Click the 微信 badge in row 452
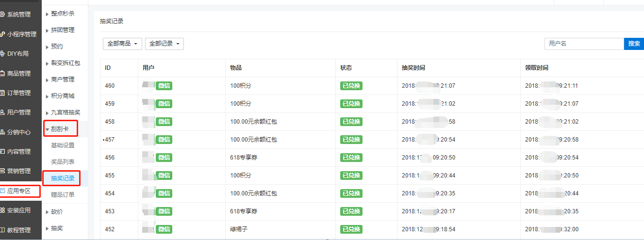Screen dimensions: 644x240 (165, 229)
